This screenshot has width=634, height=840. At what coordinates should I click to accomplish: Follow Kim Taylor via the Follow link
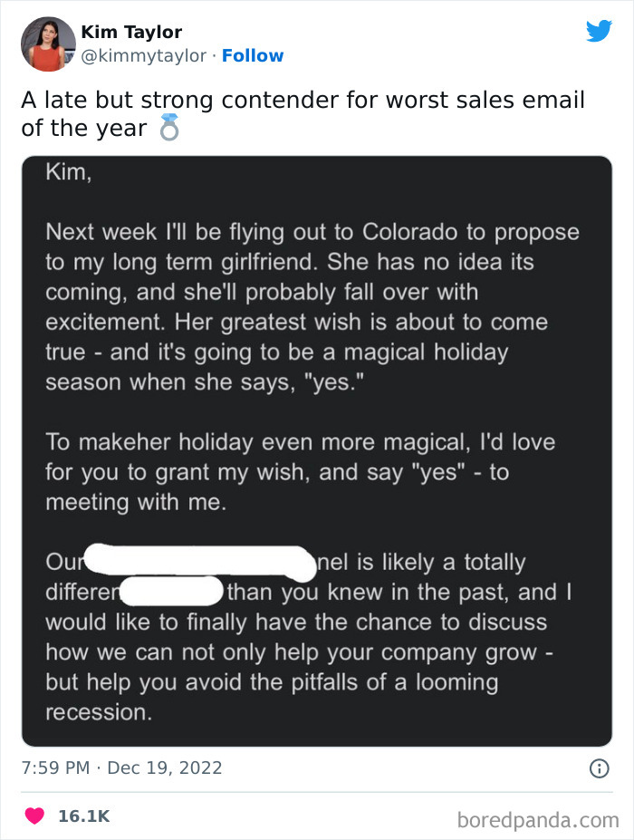tap(253, 56)
